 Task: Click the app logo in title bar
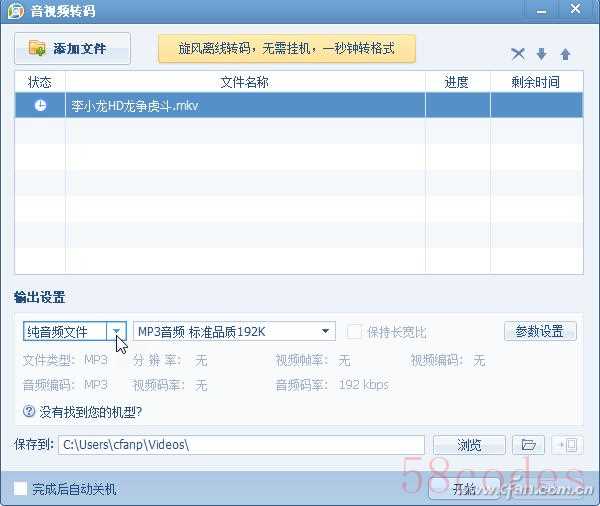click(15, 10)
